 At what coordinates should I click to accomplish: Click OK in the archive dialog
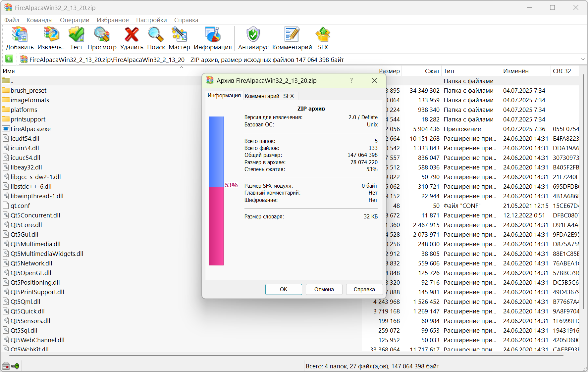(x=284, y=289)
